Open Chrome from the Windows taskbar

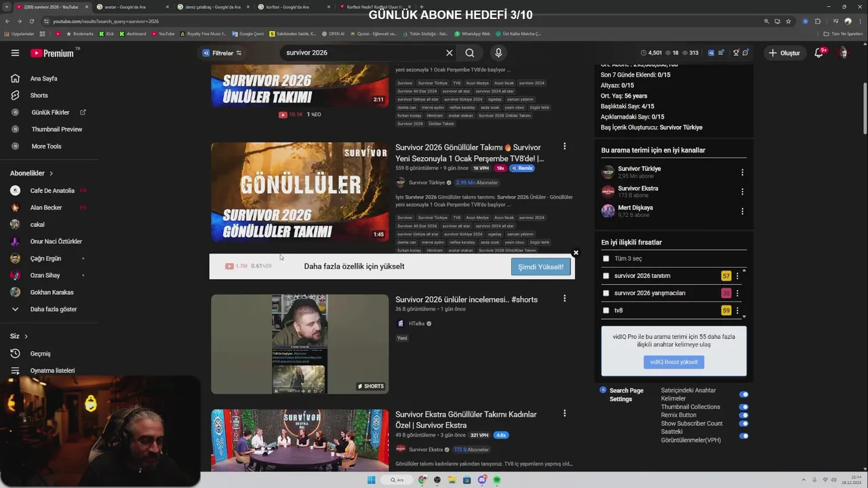(x=422, y=480)
